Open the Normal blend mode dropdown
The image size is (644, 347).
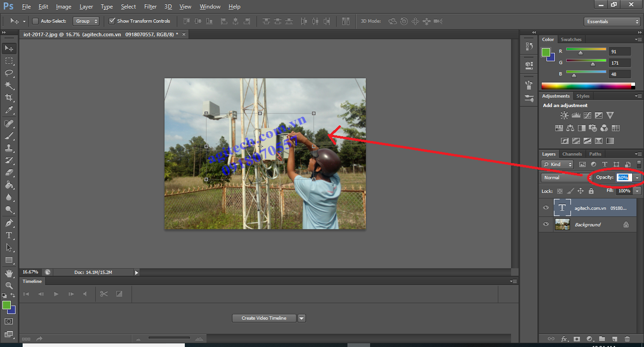point(567,178)
